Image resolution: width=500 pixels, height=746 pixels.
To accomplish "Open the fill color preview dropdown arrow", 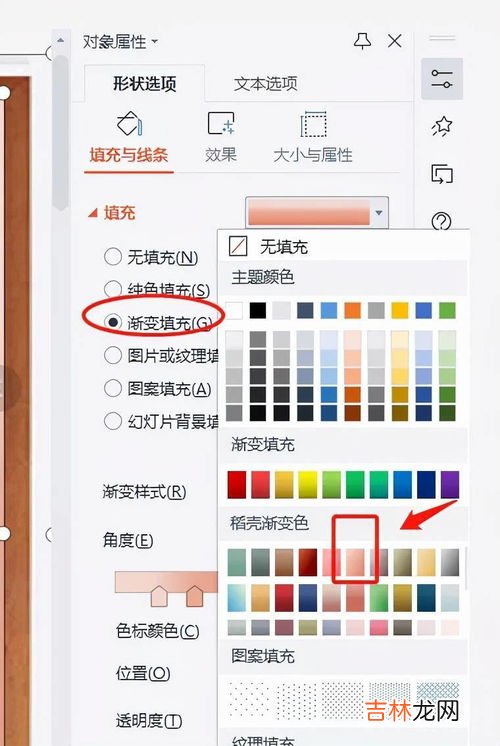I will (x=379, y=212).
